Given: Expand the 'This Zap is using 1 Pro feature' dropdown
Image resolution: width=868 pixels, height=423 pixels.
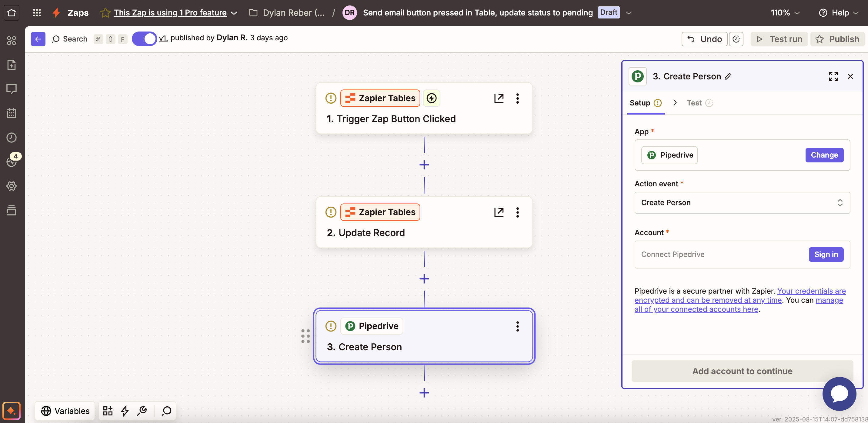Looking at the screenshot, I should (x=234, y=13).
